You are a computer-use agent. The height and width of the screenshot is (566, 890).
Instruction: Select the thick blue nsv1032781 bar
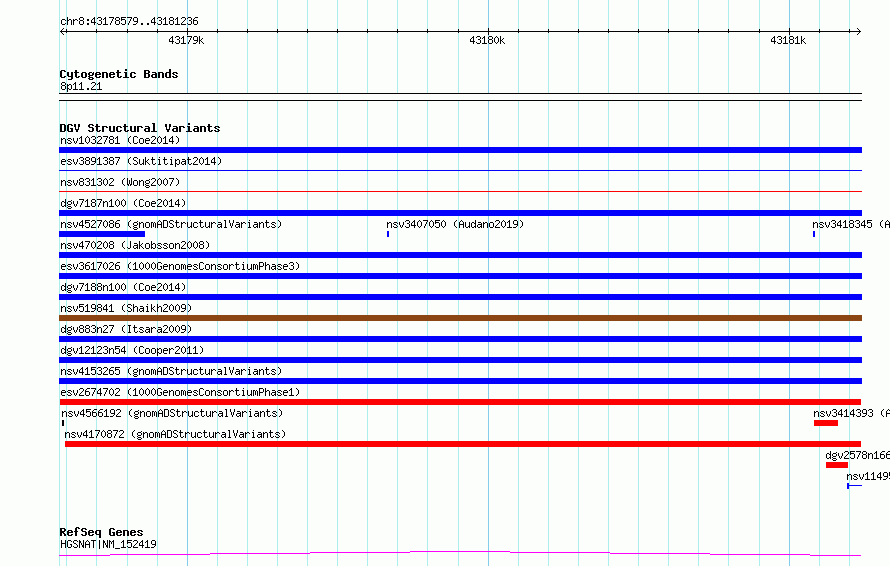coord(460,150)
